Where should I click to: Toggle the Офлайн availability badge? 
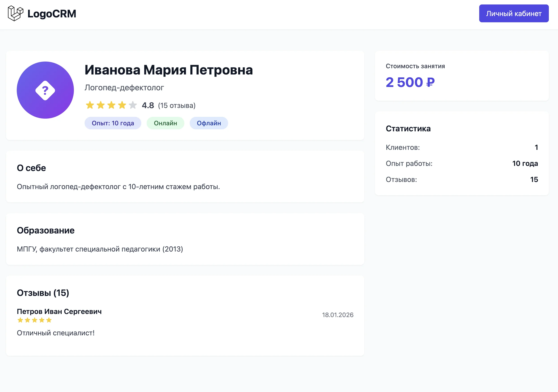(208, 123)
